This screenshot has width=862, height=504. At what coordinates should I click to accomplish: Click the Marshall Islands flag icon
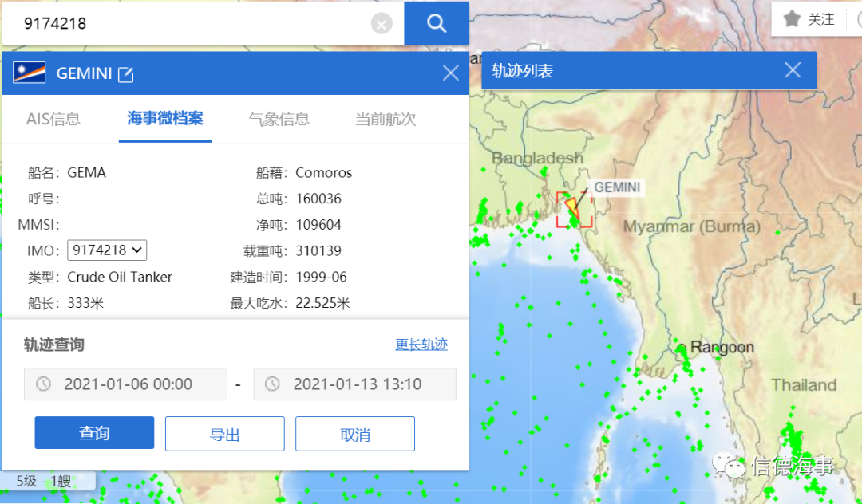pyautogui.click(x=30, y=73)
